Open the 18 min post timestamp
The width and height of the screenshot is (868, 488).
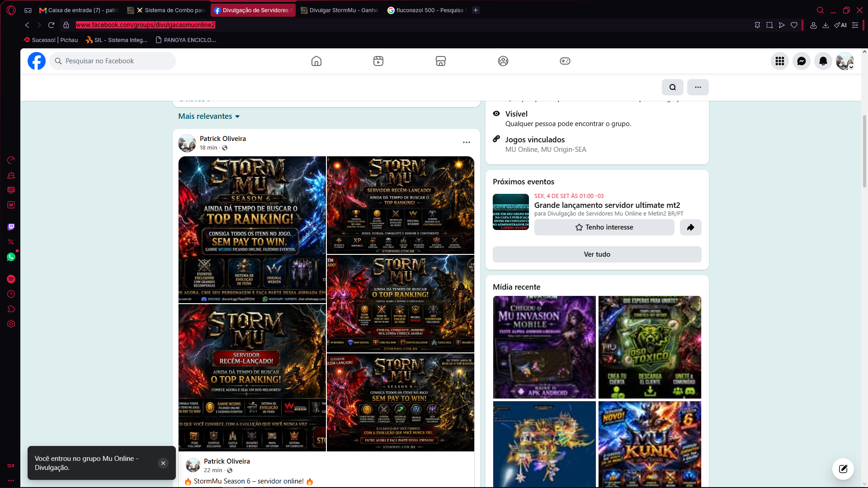point(208,148)
